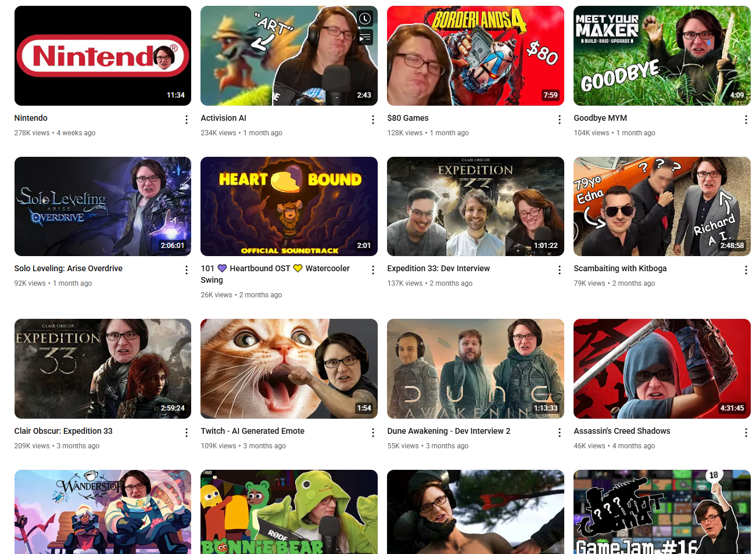
Task: Click the '234K views • 1 month ago' text
Action: pyautogui.click(x=241, y=133)
